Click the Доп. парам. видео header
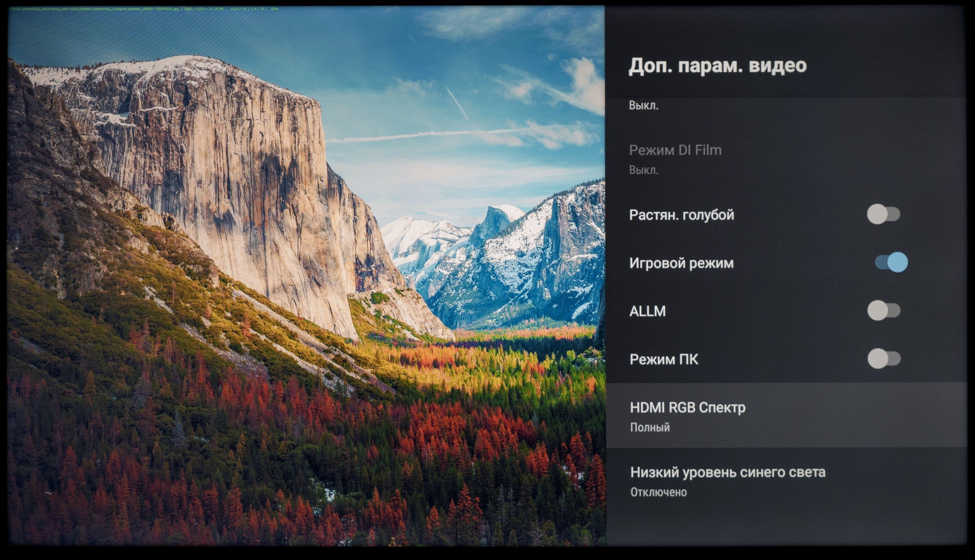Screen dimensions: 975x560 pyautogui.click(x=718, y=65)
